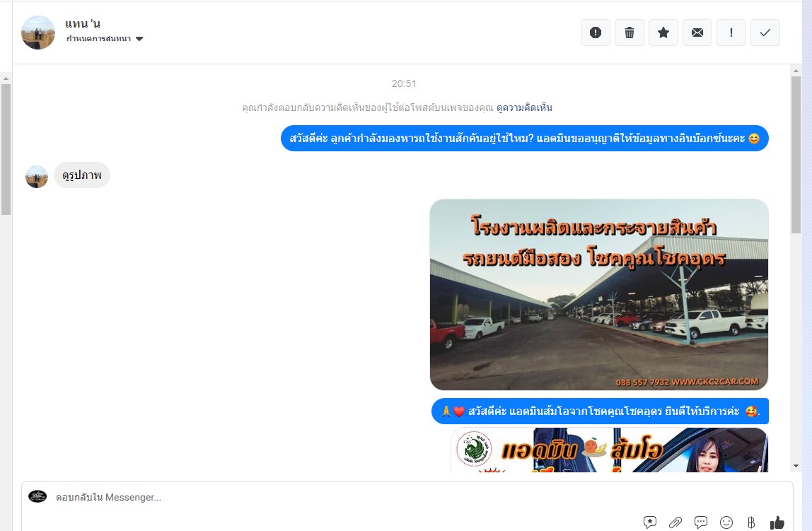Screen dimensions: 812x531
Task: Click the page logo beside reply box
Action: pos(37,496)
